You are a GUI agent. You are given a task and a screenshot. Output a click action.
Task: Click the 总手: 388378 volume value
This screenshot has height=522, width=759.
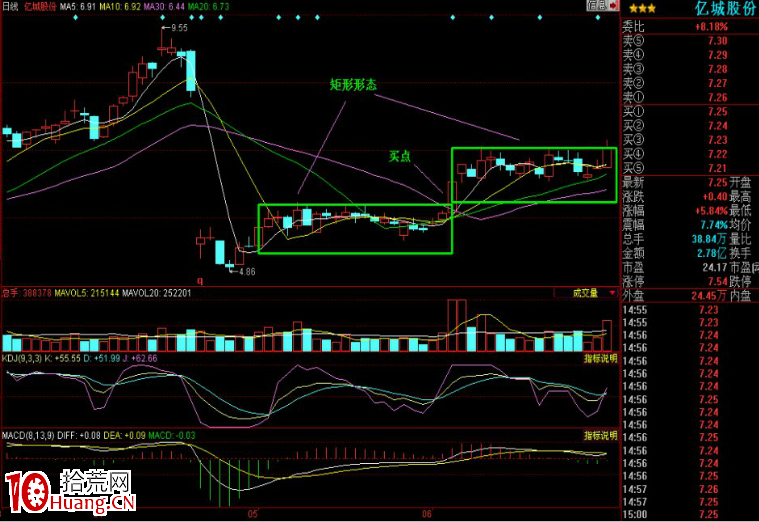point(27,293)
